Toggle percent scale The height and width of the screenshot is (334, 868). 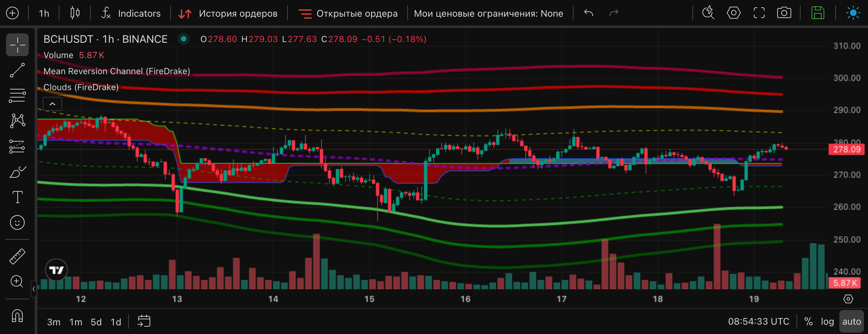808,322
